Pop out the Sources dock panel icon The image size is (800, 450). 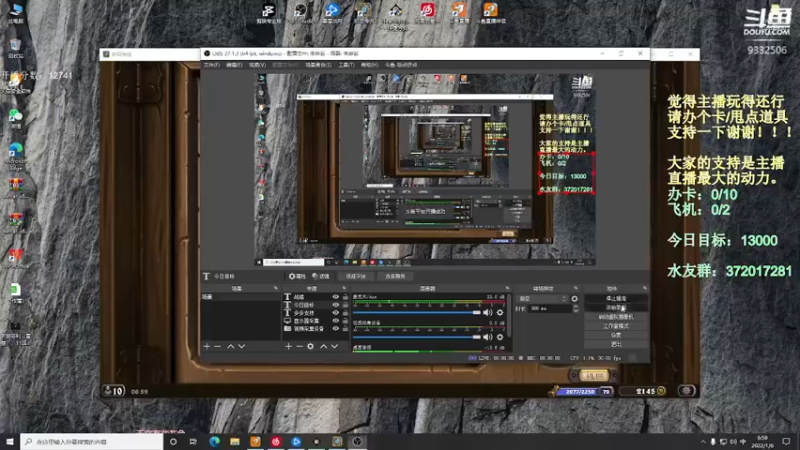click(x=344, y=288)
